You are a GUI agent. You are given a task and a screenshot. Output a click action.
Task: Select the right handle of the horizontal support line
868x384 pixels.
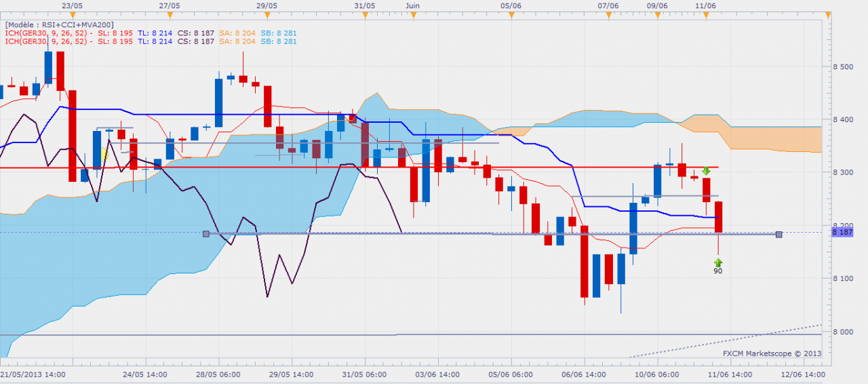click(779, 234)
